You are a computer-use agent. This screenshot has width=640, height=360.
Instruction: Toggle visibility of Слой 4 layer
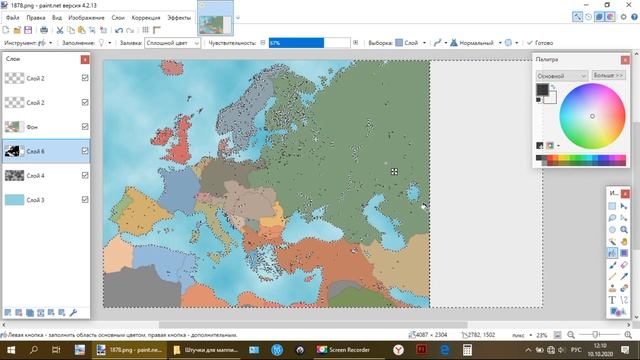pos(85,175)
